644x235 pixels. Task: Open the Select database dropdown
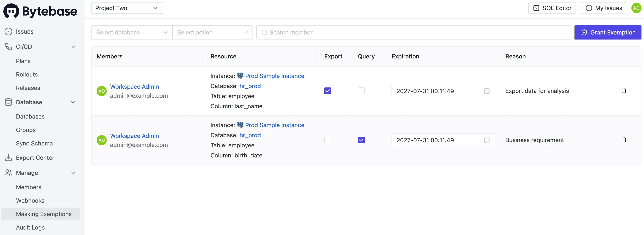(x=131, y=32)
